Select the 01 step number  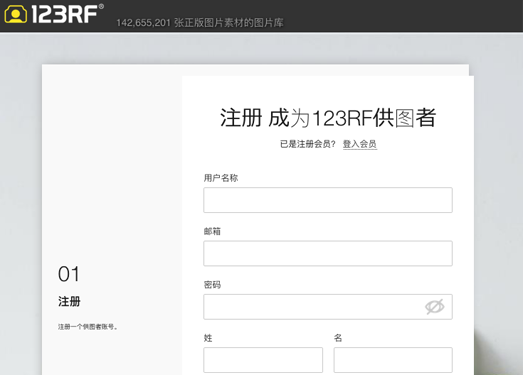tap(69, 274)
